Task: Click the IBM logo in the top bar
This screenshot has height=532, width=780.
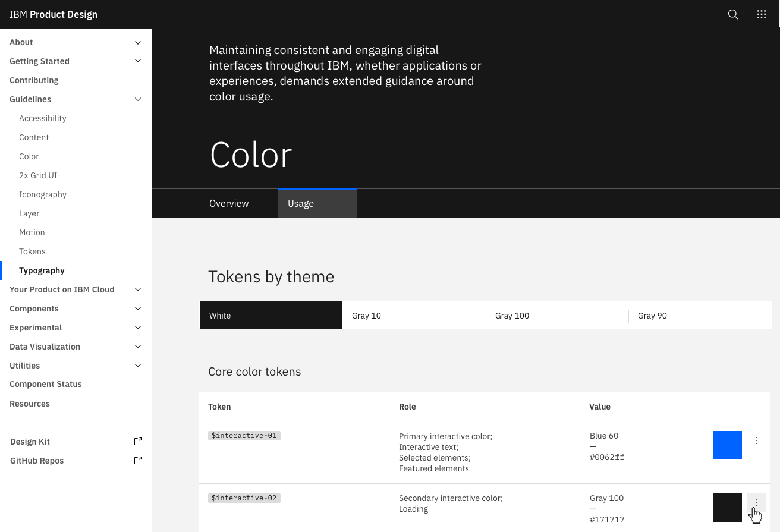Action: click(18, 14)
